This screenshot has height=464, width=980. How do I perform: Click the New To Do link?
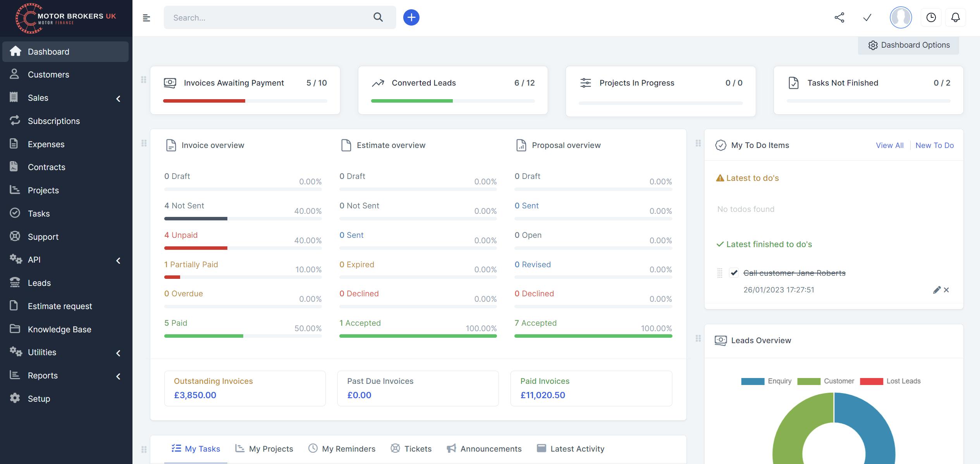tap(935, 145)
